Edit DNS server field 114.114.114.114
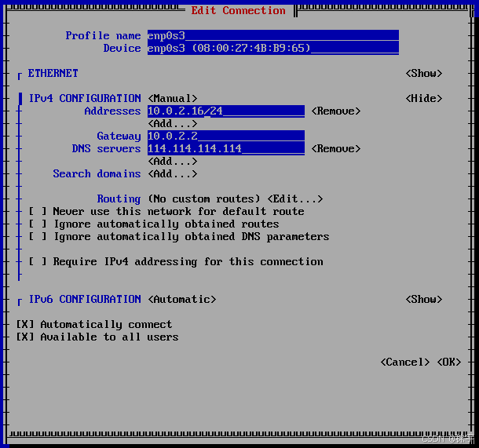The image size is (479, 448). click(x=225, y=148)
